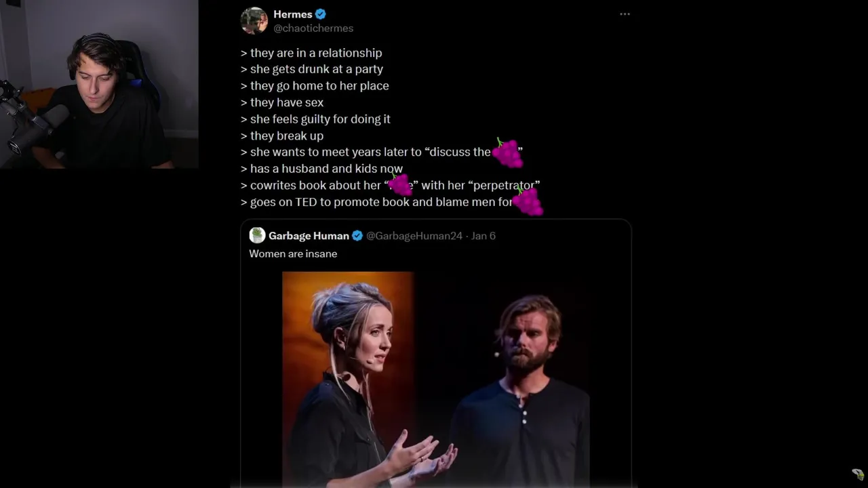Screen dimensions: 868x488
Task: Select the line "has a husband and kids now"
Action: pos(326,169)
